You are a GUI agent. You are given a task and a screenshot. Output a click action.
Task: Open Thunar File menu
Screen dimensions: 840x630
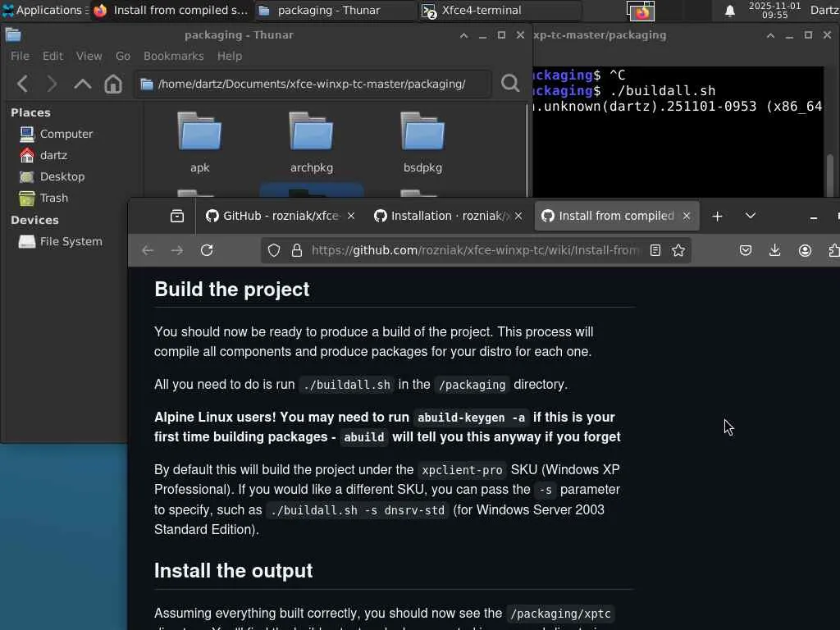20,57
